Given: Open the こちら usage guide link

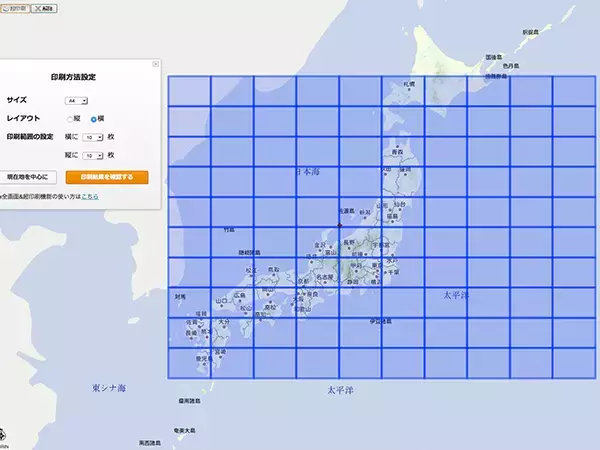Looking at the screenshot, I should coord(90,197).
